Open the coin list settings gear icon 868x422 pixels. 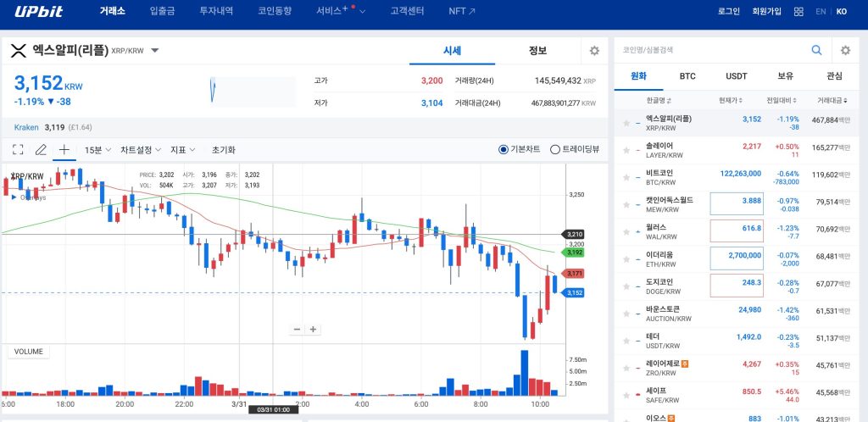tap(845, 50)
